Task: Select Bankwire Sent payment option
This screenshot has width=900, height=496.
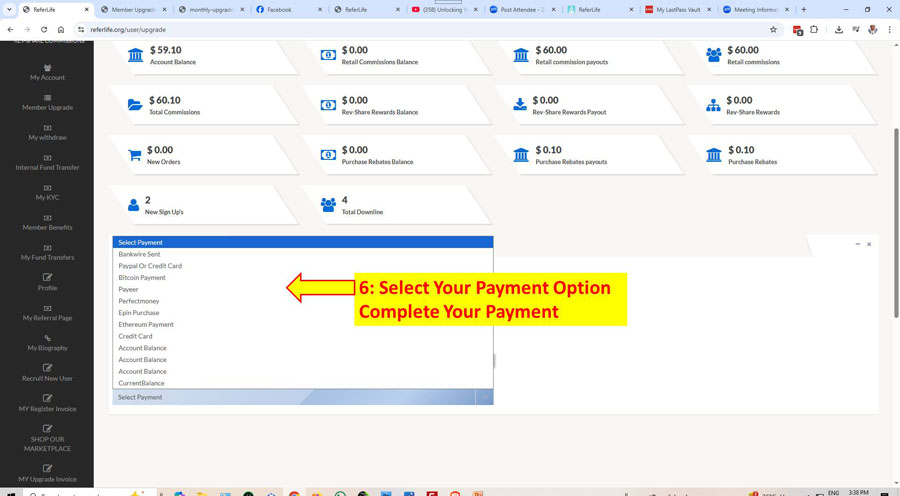Action: coord(139,254)
